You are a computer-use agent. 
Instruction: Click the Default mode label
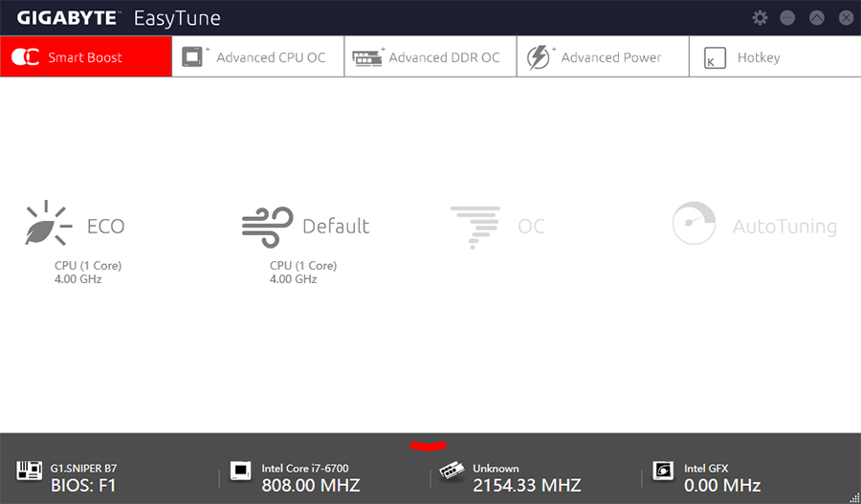click(336, 227)
